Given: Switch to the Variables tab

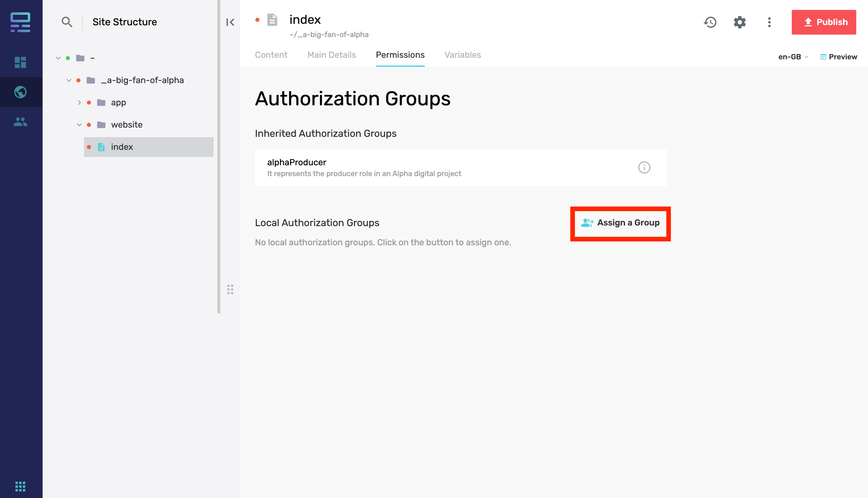Looking at the screenshot, I should coord(462,55).
